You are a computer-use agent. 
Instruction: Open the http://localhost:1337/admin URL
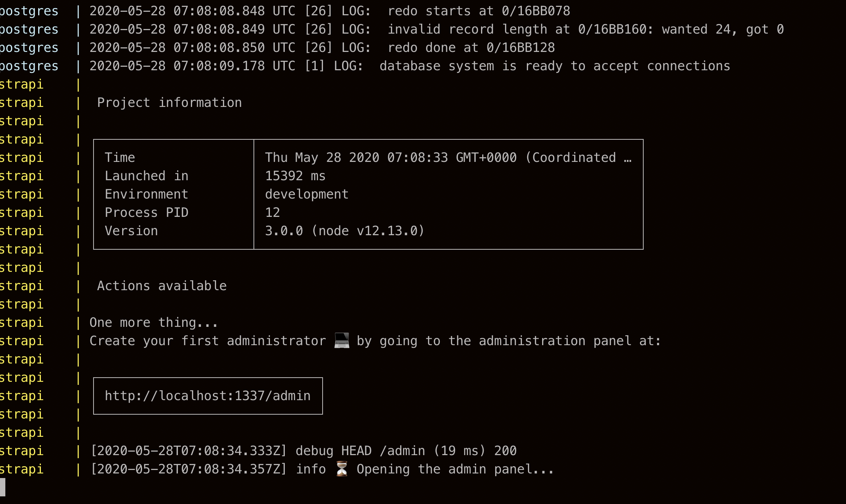pos(208,396)
